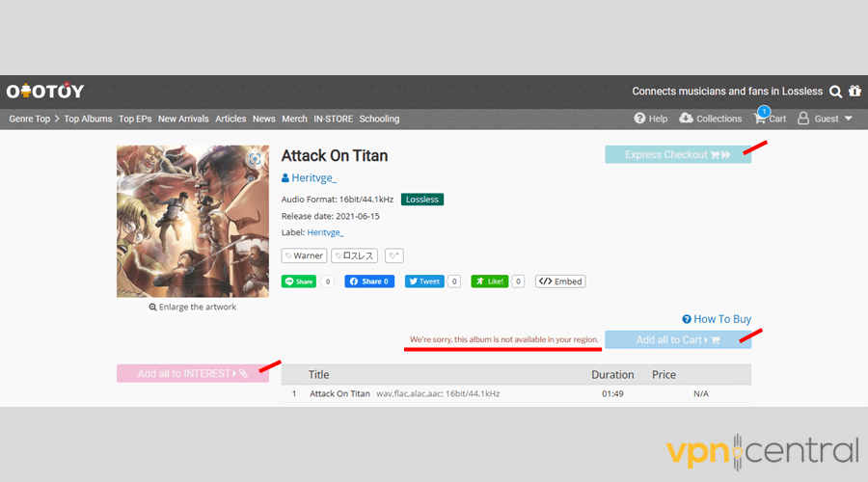Image resolution: width=868 pixels, height=482 pixels.
Task: Click the Lossless badge
Action: tap(422, 200)
